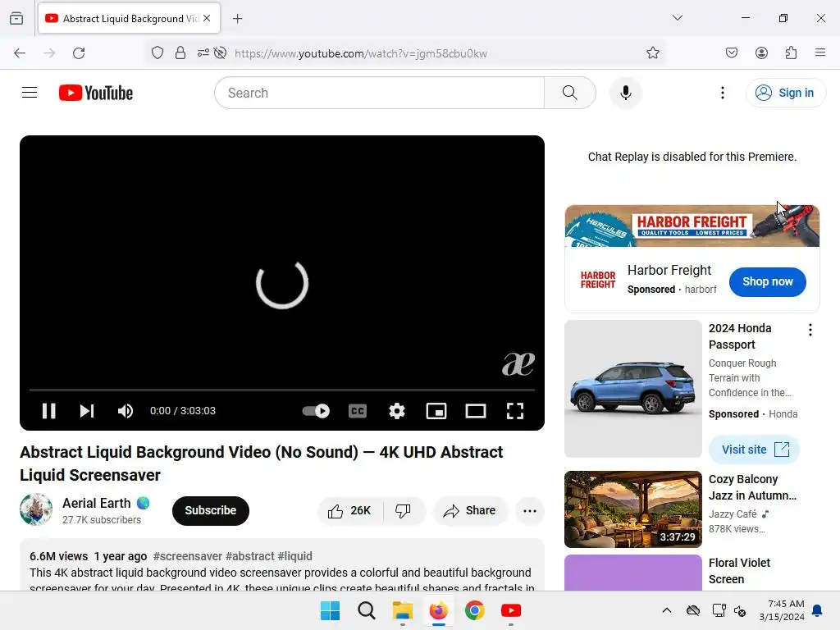Go to YouTube home logo
This screenshot has width=840, height=630.
coord(96,93)
